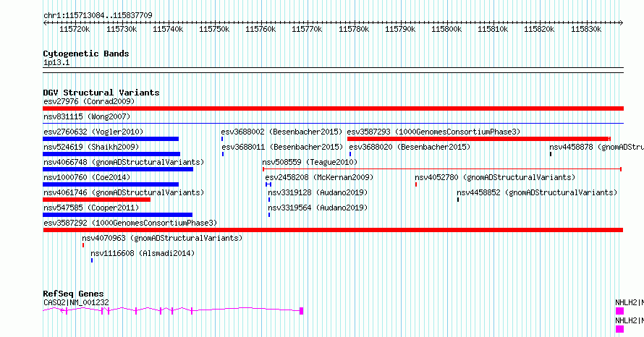Select the nsv3319564 (Audano2019) label
The width and height of the screenshot is (644, 337).
point(318,208)
